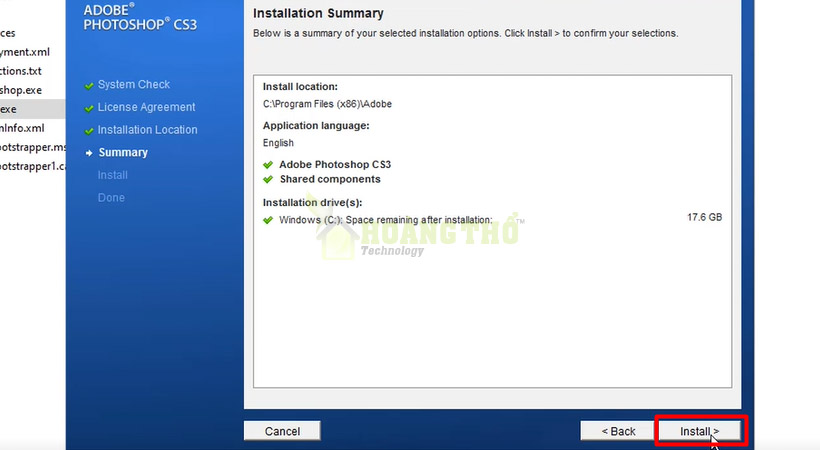
Task: Select the file ending in ment.xml in the background window
Action: click(25, 52)
